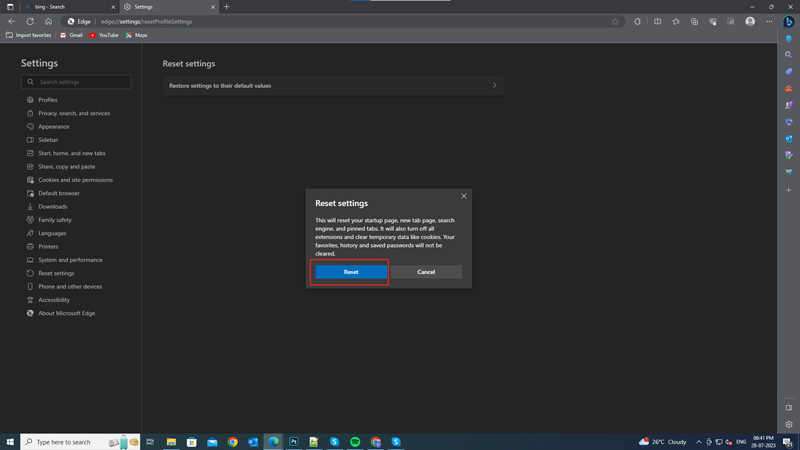Open sidebar Outlook icon

tap(789, 138)
